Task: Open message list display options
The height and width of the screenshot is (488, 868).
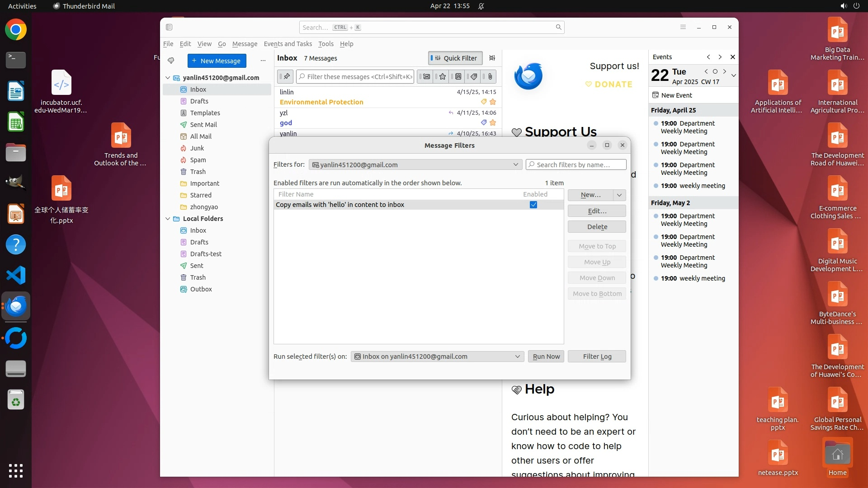Action: pyautogui.click(x=492, y=58)
